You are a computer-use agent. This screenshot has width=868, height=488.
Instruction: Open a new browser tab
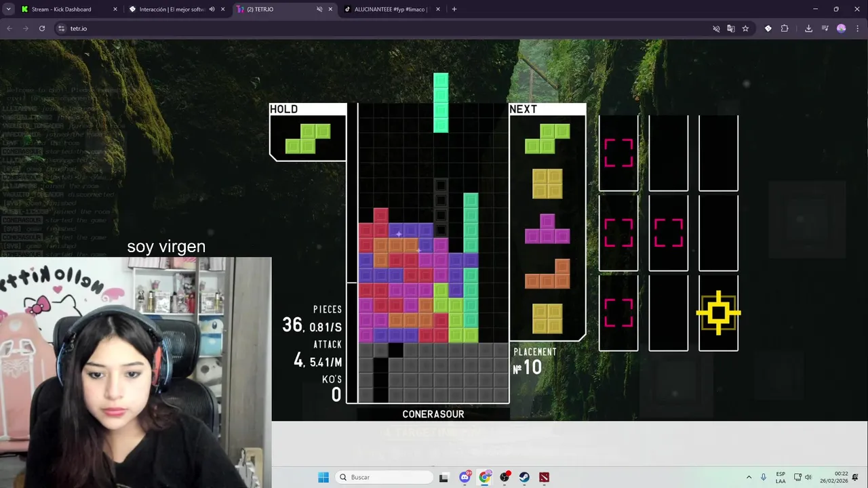(x=454, y=9)
